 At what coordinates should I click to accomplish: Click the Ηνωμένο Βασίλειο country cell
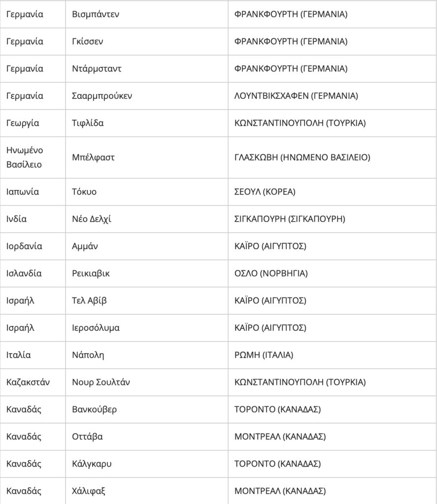[x=33, y=157]
